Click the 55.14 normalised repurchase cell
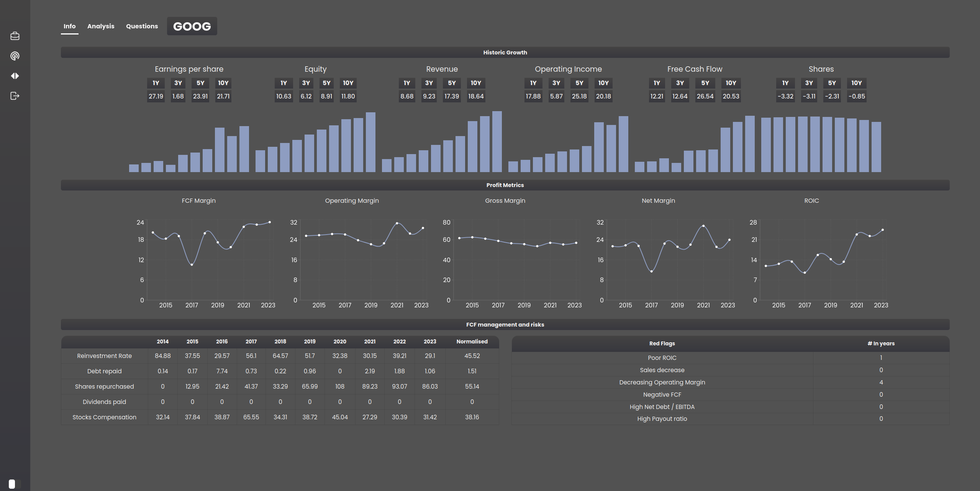 [x=472, y=386]
